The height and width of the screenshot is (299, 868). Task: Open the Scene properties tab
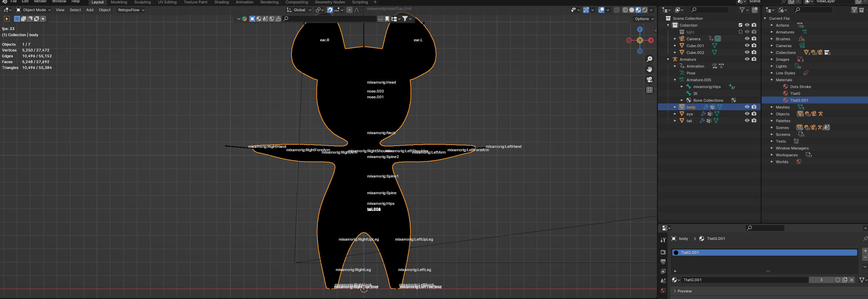pyautogui.click(x=663, y=281)
